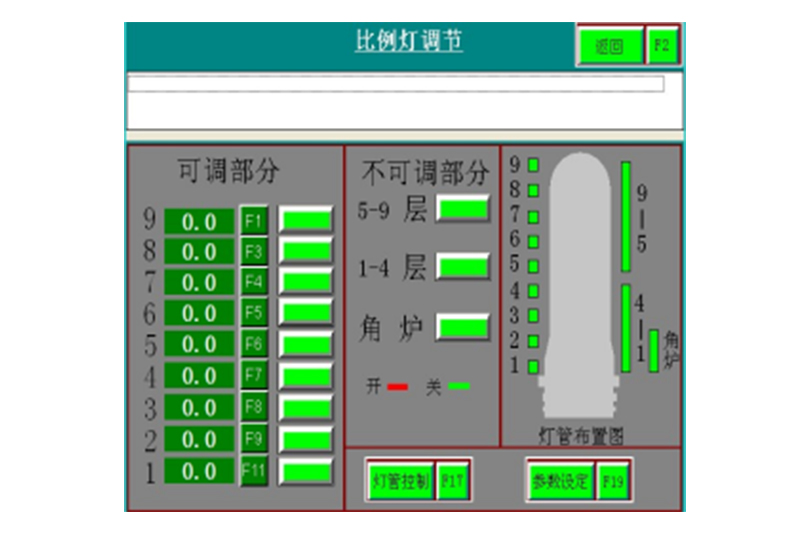
Task: Click lamp 4 indicator in layout diagram
Action: pyautogui.click(x=533, y=291)
